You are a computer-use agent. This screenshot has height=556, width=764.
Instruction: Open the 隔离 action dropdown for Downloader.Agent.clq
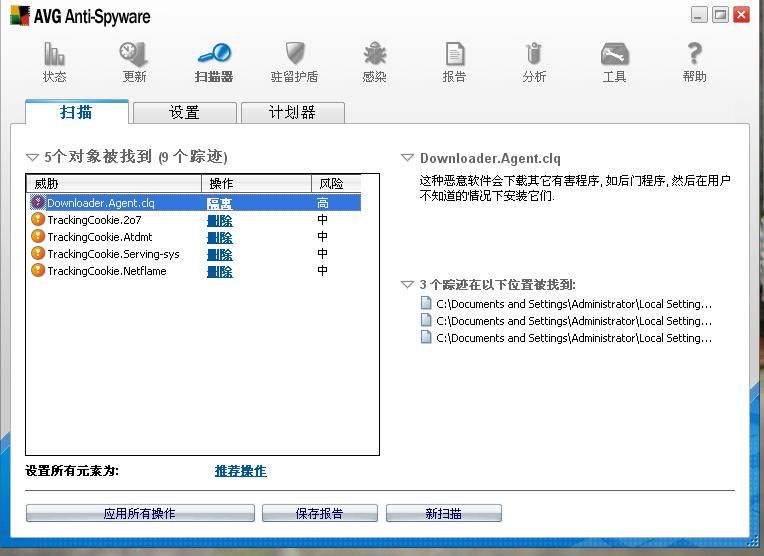(x=220, y=203)
